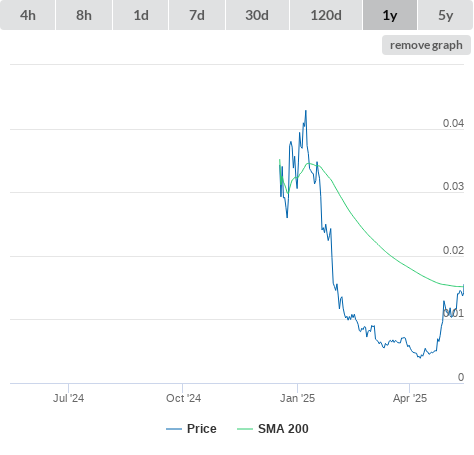The width and height of the screenshot is (474, 455).
Task: Click the price peak above 0.04
Action: [306, 111]
